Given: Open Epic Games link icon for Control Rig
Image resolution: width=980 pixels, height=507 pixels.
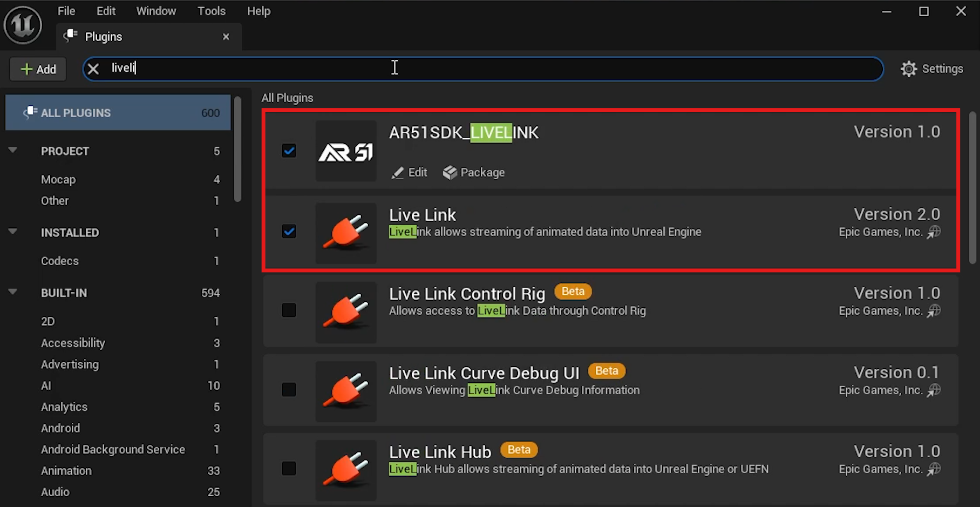Looking at the screenshot, I should click(934, 311).
